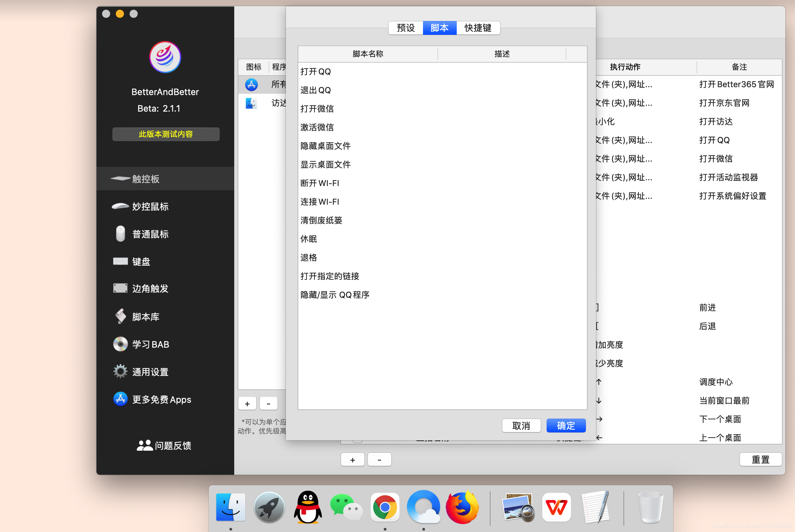Open the BetterAndBetter app logo
This screenshot has height=532, width=795.
click(165, 57)
